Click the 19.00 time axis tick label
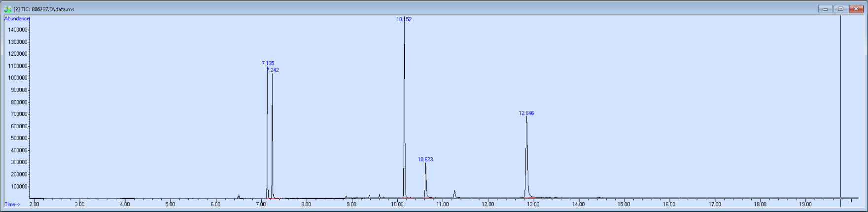Image resolution: width=868 pixels, height=212 pixels. 805,204
